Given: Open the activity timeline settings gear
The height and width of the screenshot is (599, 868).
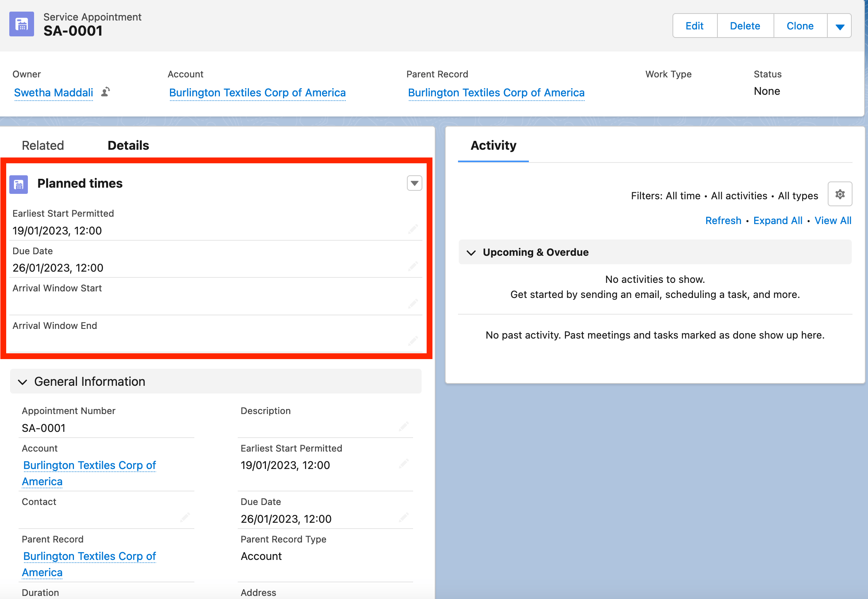Looking at the screenshot, I should 839,194.
